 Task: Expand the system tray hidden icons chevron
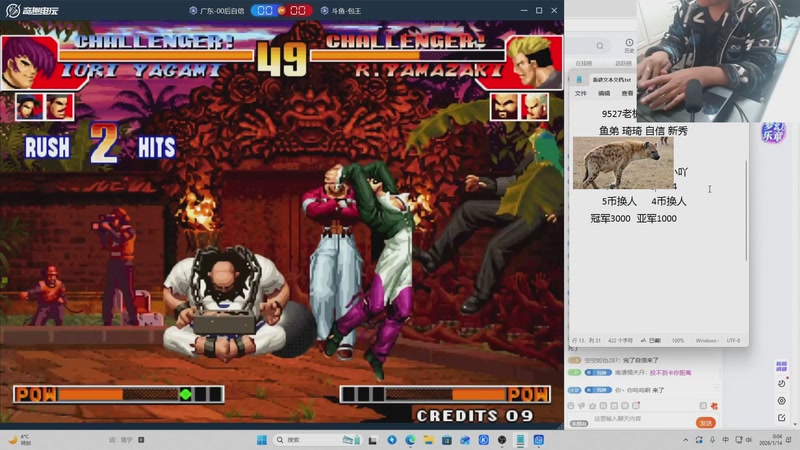pos(686,440)
